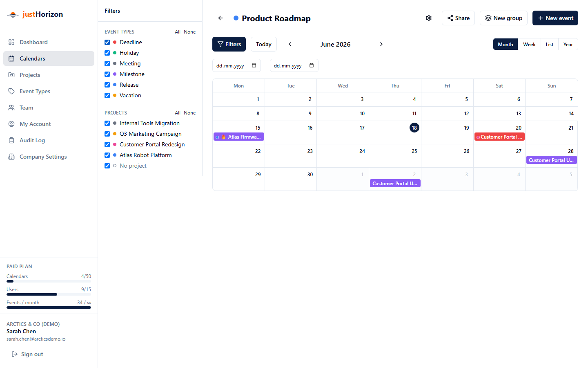Select All projects

click(178, 112)
